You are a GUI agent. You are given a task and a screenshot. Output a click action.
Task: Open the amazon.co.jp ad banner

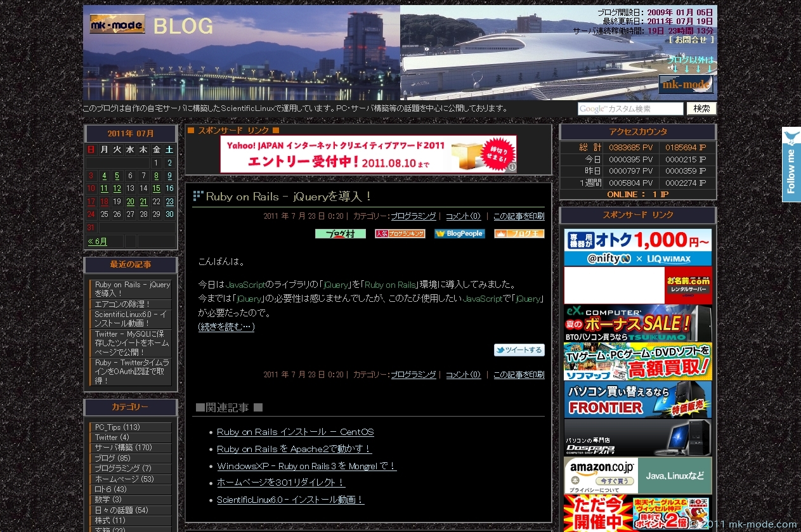pyautogui.click(x=637, y=476)
